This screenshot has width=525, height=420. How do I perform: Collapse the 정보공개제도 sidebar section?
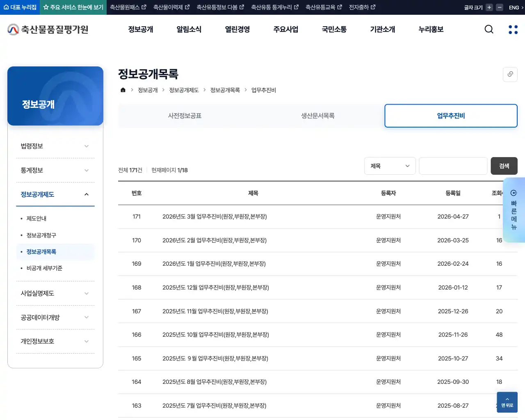click(x=55, y=194)
